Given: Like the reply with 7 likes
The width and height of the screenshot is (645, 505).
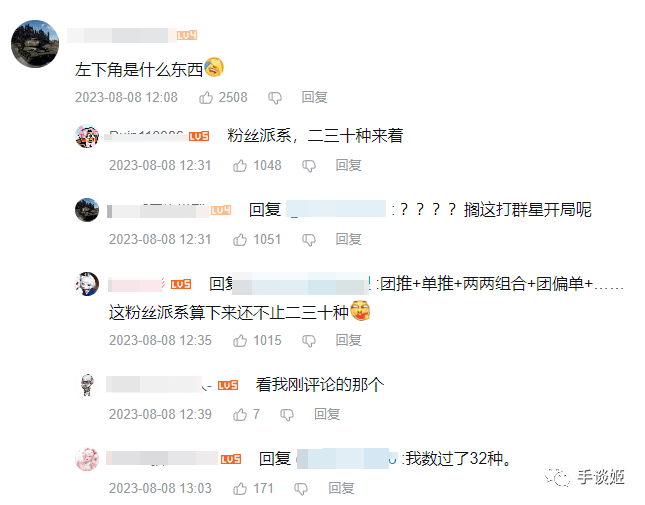Looking at the screenshot, I should pyautogui.click(x=240, y=415).
